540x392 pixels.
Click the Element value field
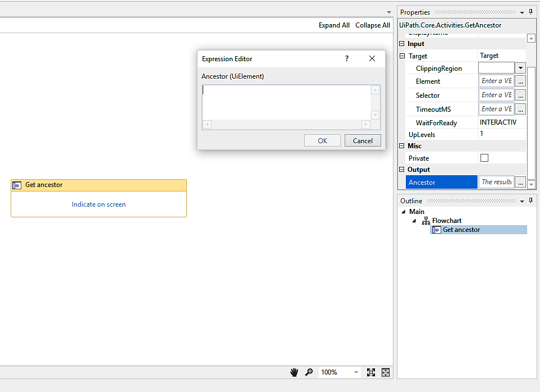(x=496, y=81)
